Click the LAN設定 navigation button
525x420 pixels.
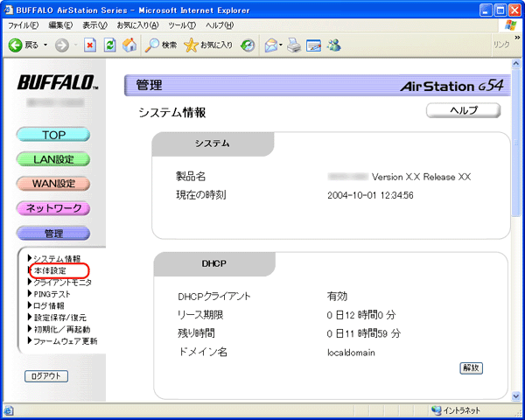(53, 159)
